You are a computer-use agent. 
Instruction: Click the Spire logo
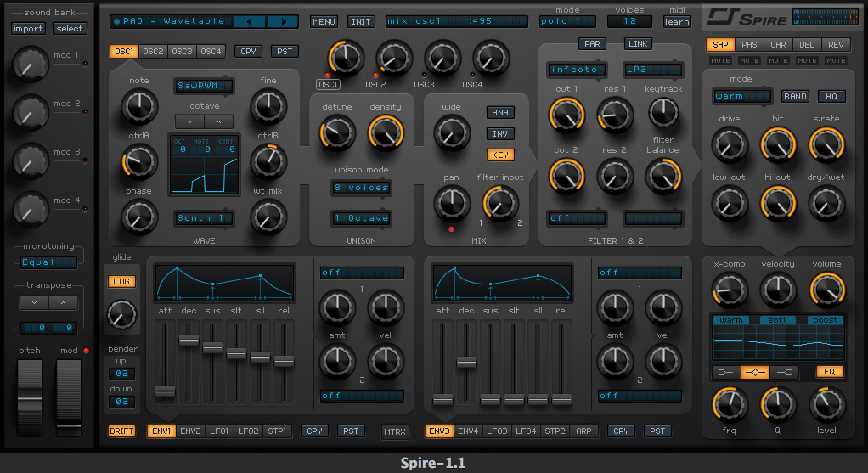[x=747, y=17]
